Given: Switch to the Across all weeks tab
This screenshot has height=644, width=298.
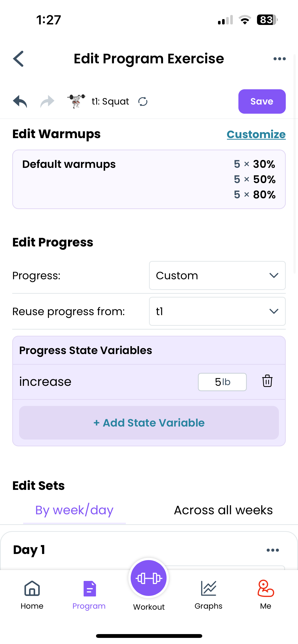Looking at the screenshot, I should [x=223, y=510].
